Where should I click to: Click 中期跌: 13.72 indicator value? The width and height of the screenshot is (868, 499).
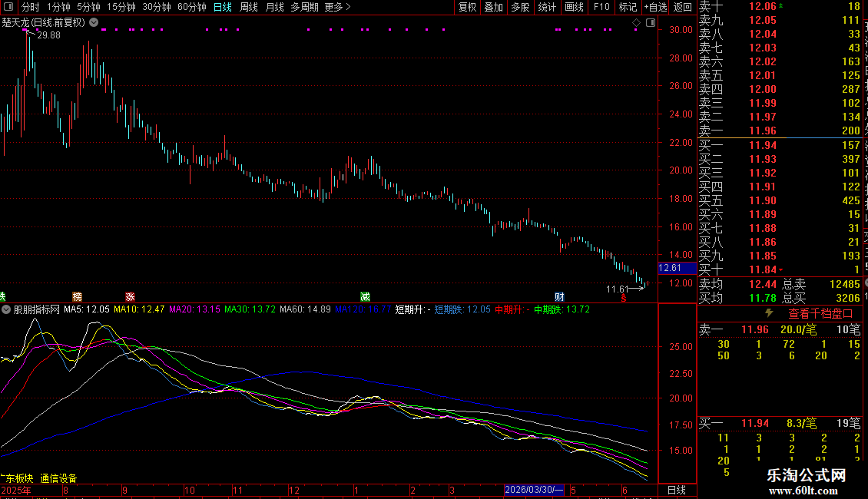(x=562, y=310)
